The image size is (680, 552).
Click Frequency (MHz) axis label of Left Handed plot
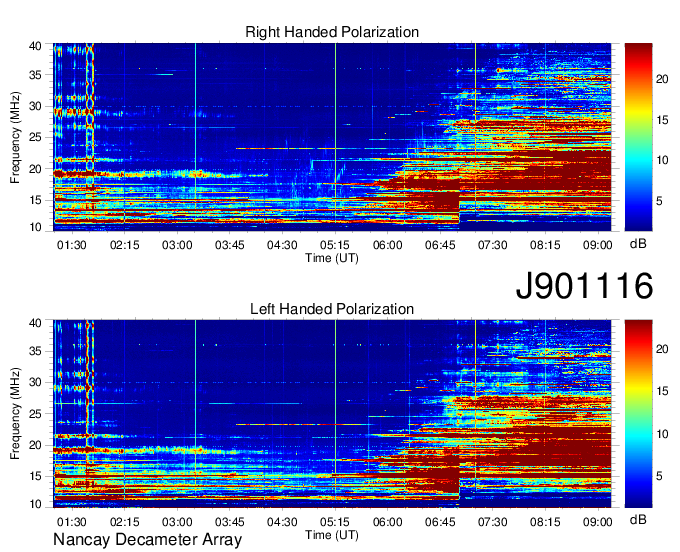click(15, 414)
